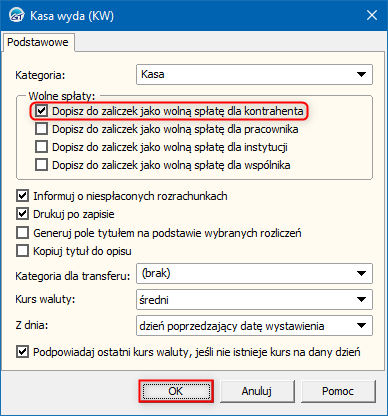Viewport: 388px width, 416px height.
Task: Toggle Informuj o niespłaconych rozrachunkach checkbox
Action: tap(22, 196)
